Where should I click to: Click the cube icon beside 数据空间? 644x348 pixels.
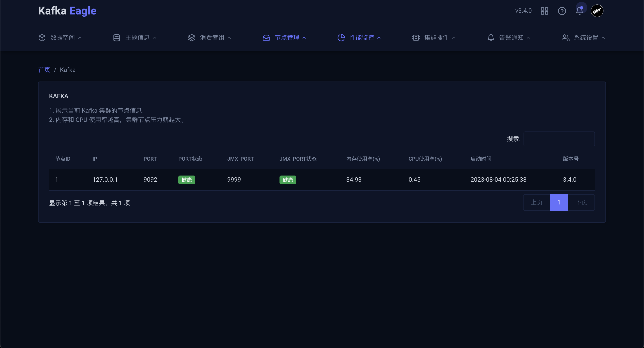tap(42, 38)
